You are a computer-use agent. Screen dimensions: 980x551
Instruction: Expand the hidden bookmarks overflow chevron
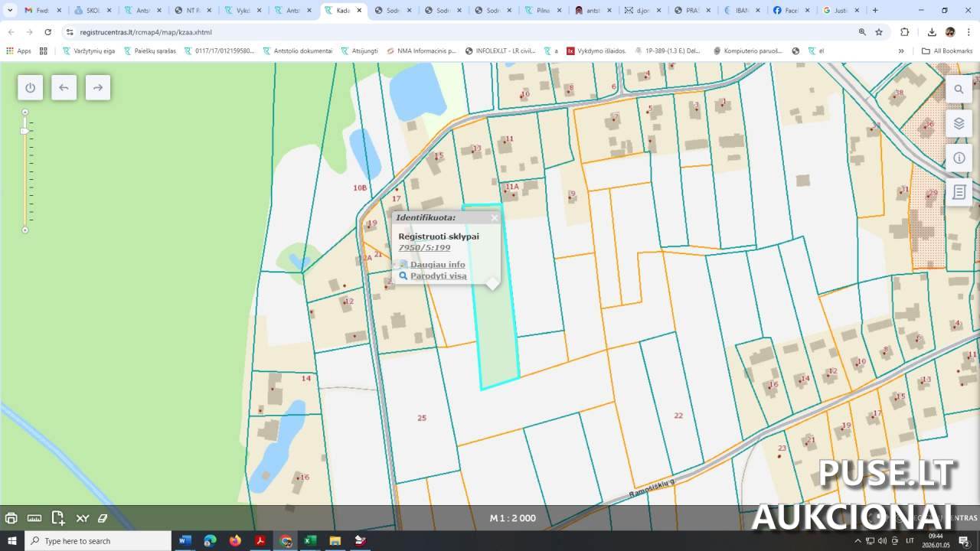[901, 51]
